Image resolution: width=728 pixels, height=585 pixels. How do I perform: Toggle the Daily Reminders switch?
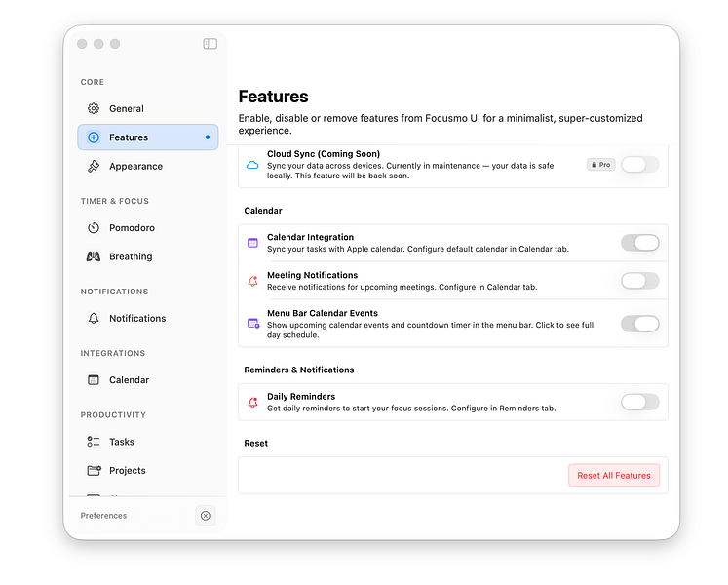(x=639, y=402)
